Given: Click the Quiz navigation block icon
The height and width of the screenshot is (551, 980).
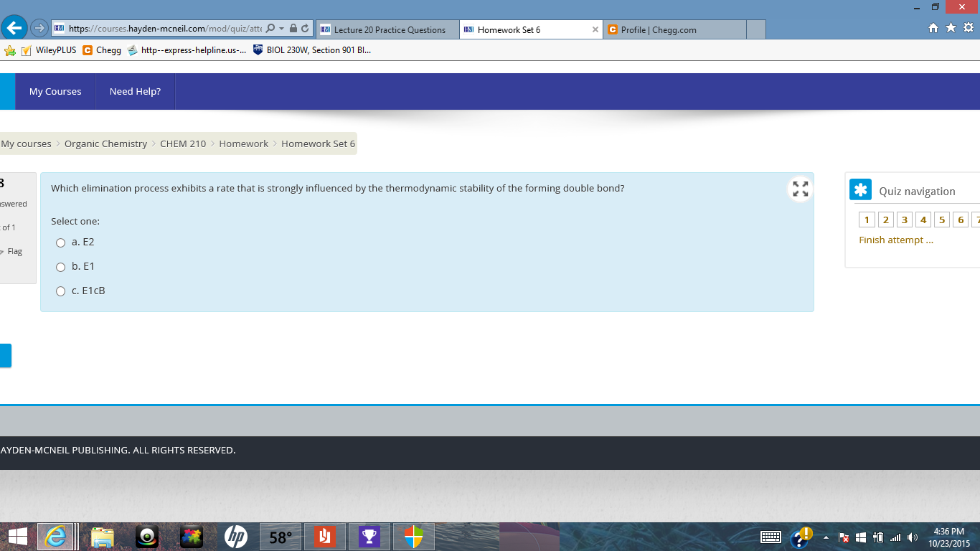Looking at the screenshot, I should point(861,189).
